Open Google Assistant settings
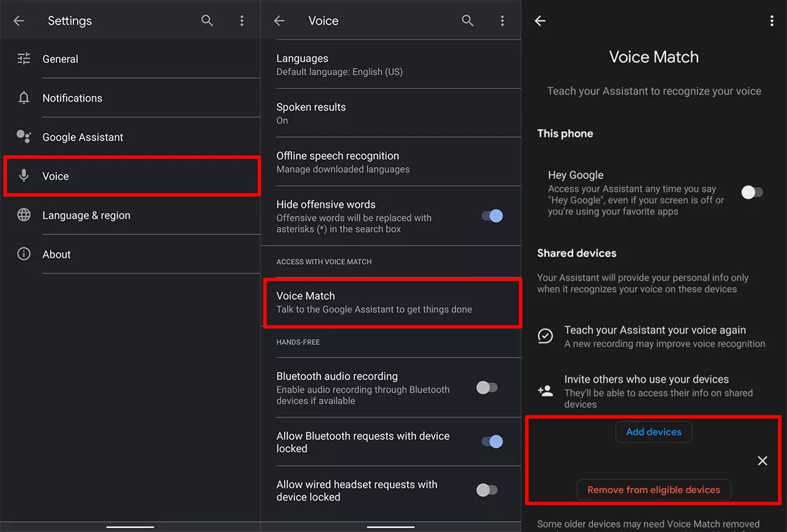This screenshot has width=787, height=532. tap(82, 137)
